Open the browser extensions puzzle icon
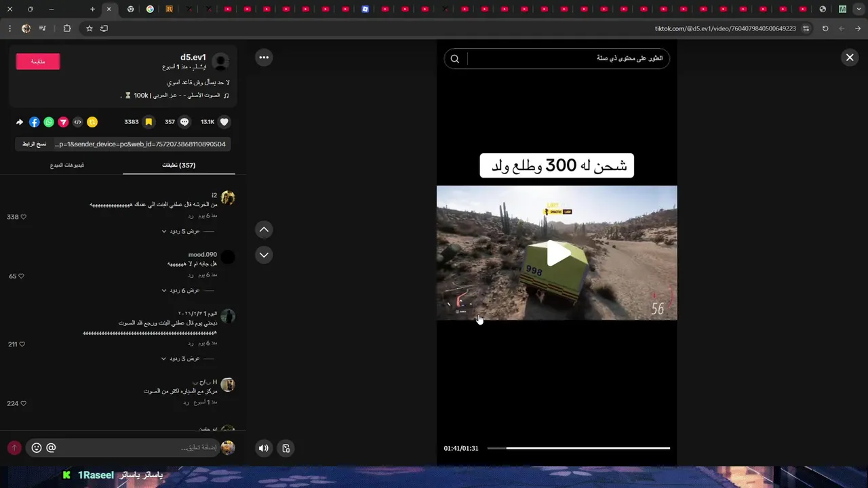This screenshot has width=868, height=488. 66,28
